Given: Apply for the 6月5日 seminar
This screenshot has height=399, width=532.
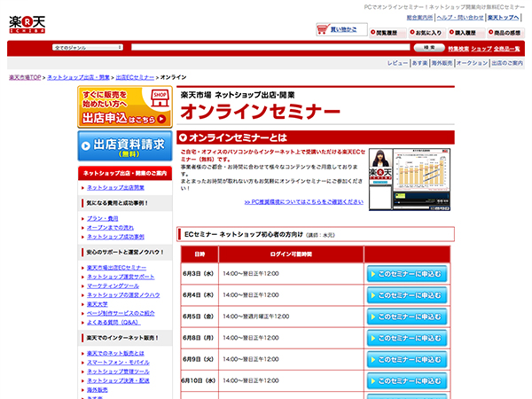Looking at the screenshot, I should click(407, 317).
